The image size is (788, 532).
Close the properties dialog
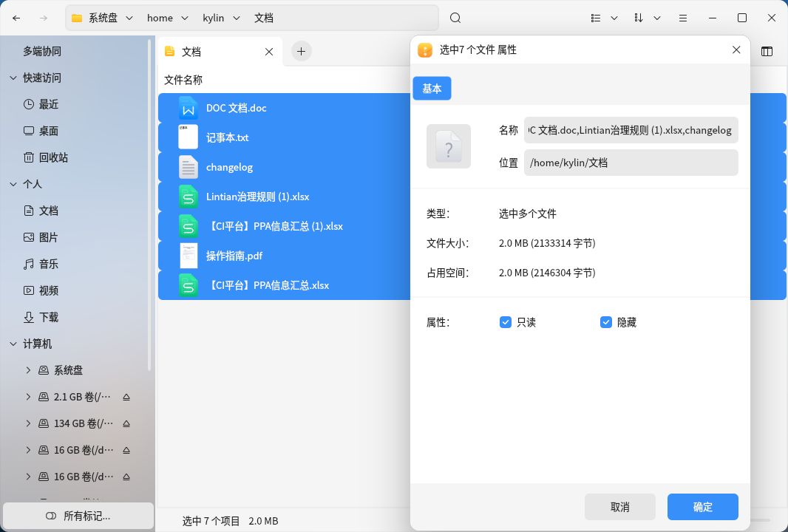tap(736, 50)
